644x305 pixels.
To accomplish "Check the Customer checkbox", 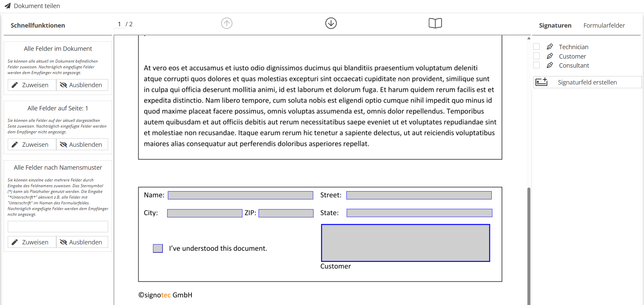I will [x=536, y=56].
